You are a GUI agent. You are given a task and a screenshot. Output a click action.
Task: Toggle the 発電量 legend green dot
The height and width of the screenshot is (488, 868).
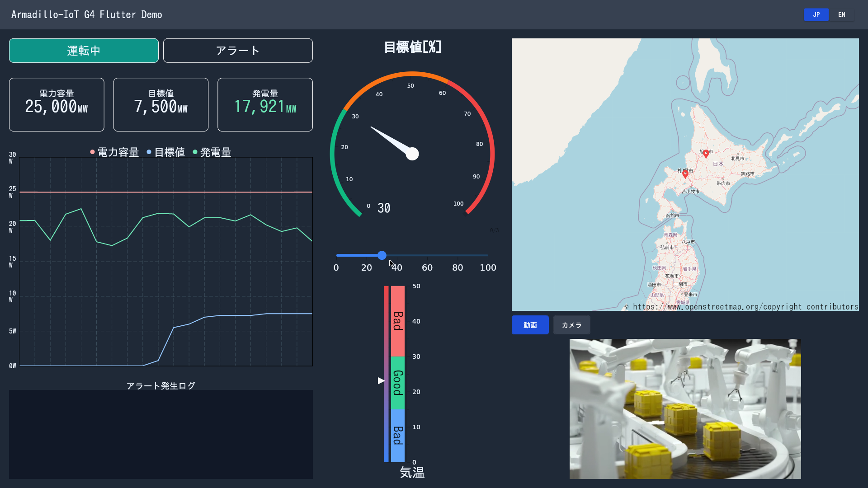(x=195, y=152)
